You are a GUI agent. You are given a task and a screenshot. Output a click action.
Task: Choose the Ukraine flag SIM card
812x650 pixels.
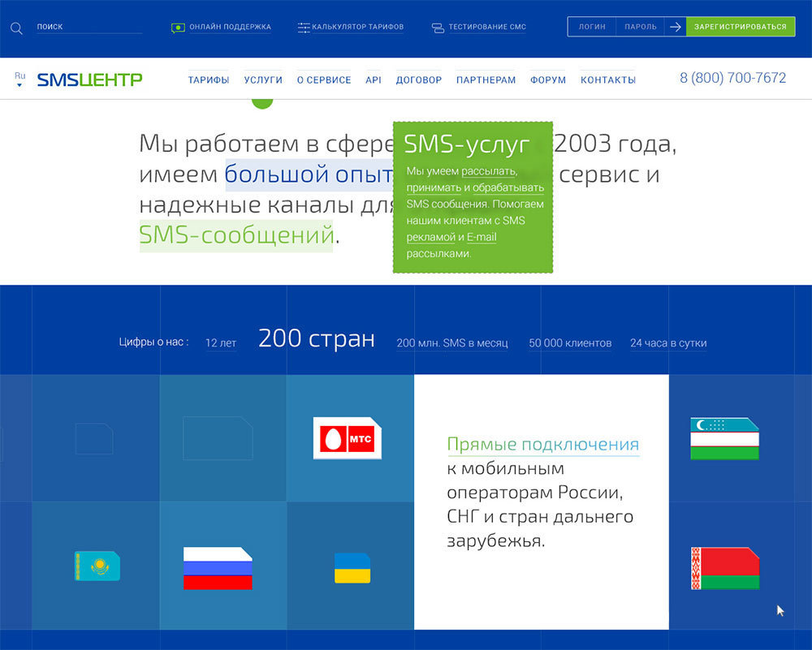click(352, 568)
